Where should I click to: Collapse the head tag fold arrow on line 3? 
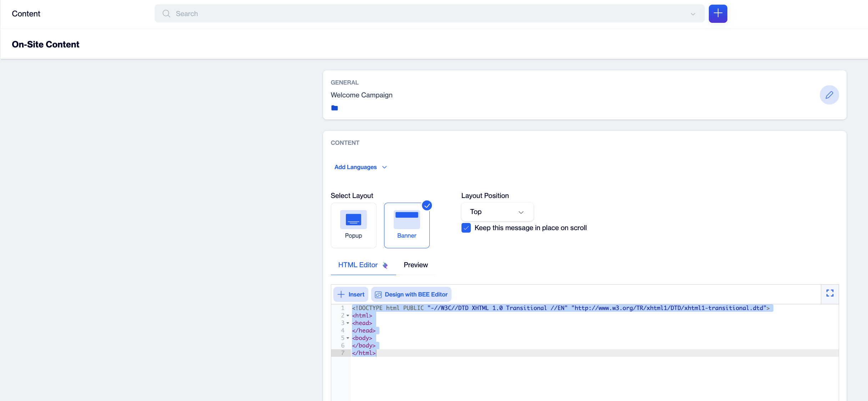pyautogui.click(x=348, y=323)
